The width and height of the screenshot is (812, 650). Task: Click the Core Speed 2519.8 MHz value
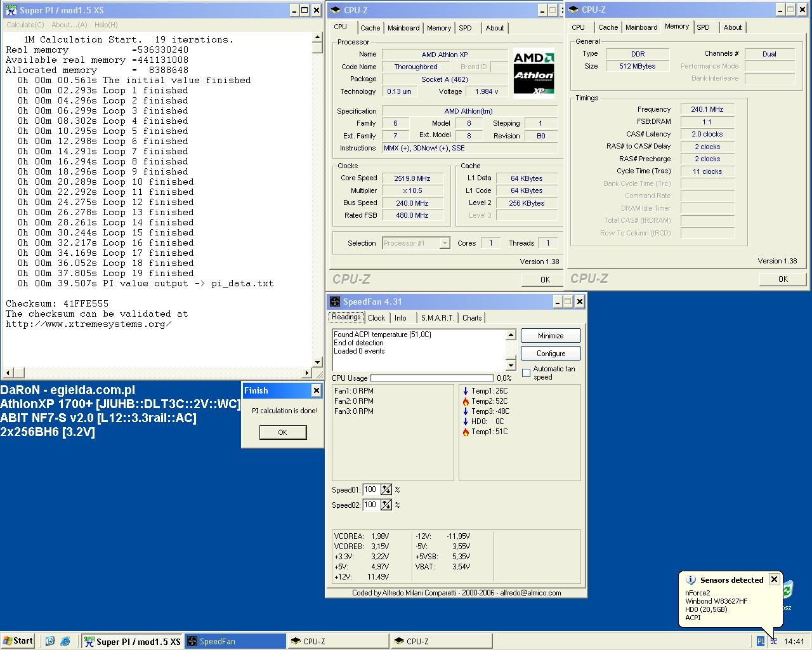pyautogui.click(x=412, y=178)
